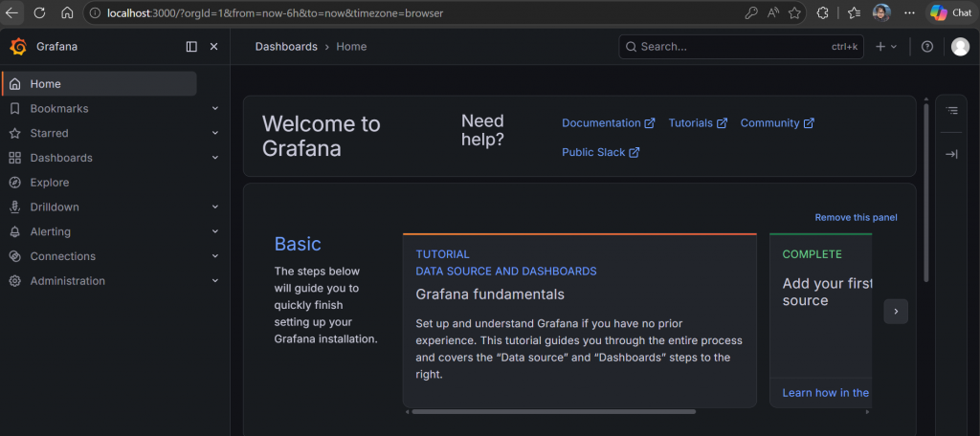
Task: Click the Dashboards breadcrumb
Action: pos(286,47)
